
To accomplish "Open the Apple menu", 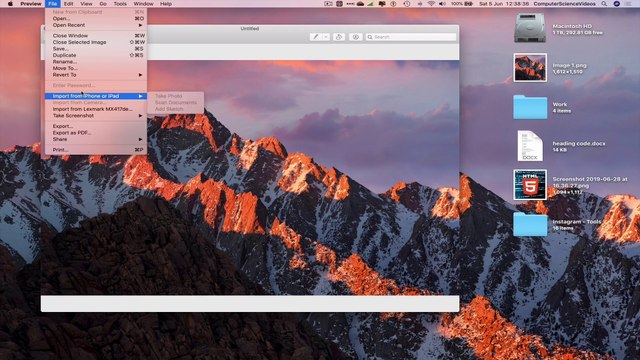I will 10,4.
